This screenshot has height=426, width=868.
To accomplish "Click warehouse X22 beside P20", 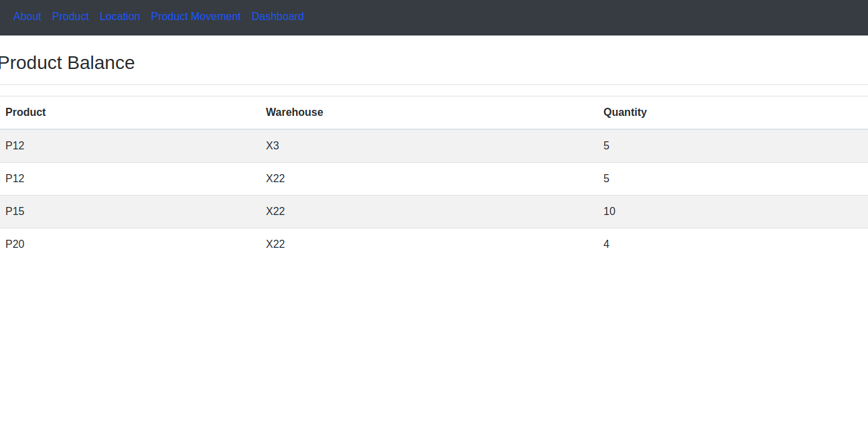I will point(275,244).
